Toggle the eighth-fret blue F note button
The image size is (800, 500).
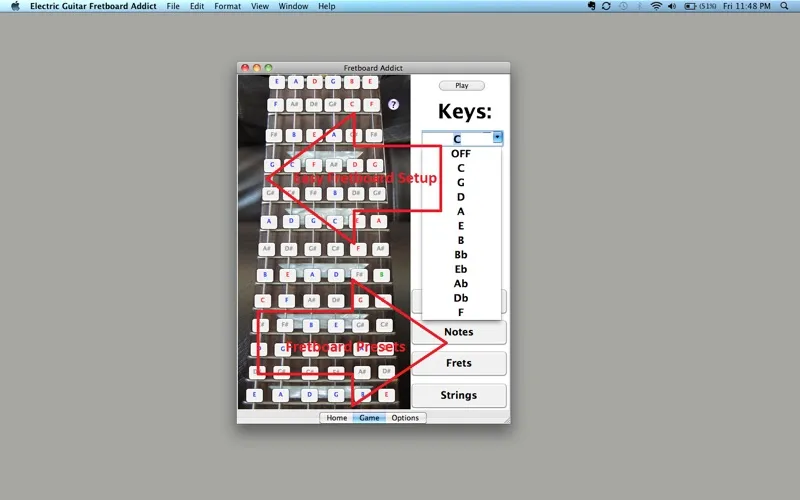click(286, 300)
